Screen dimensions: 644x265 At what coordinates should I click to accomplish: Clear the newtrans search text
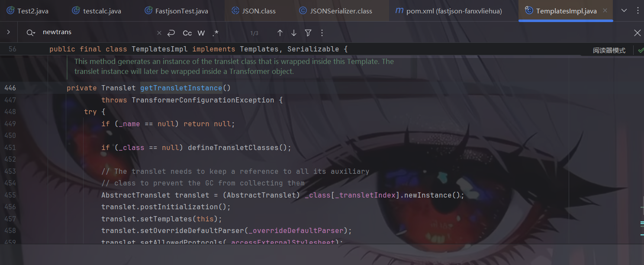point(159,33)
